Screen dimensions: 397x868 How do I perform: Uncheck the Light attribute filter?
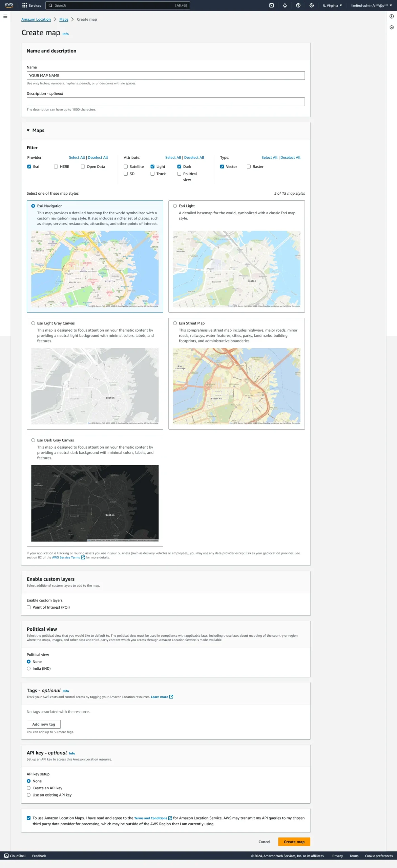[152, 167]
